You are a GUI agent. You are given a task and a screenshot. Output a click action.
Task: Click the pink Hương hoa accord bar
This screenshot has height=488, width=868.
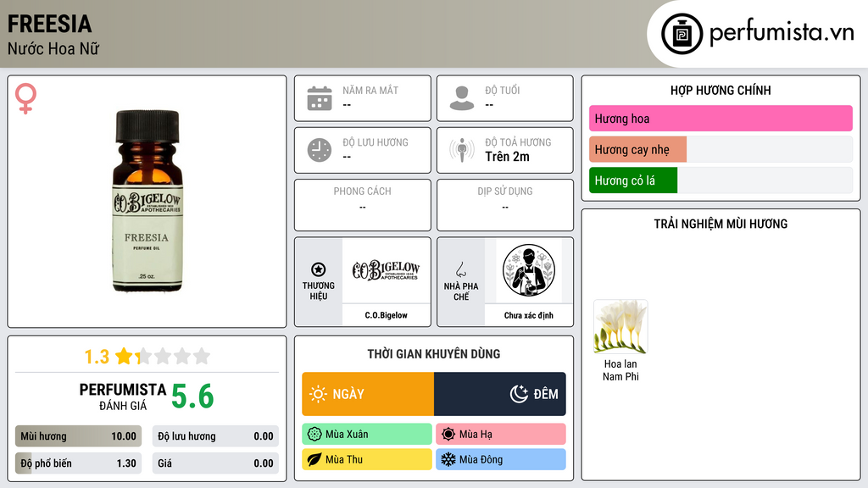tap(721, 119)
